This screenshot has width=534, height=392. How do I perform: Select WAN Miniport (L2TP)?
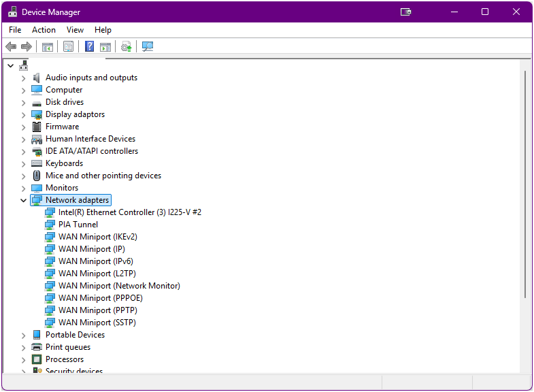97,274
